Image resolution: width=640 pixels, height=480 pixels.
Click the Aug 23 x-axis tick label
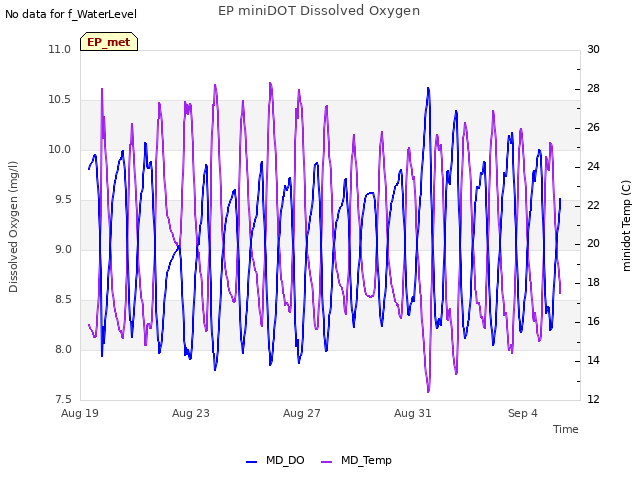[191, 413]
